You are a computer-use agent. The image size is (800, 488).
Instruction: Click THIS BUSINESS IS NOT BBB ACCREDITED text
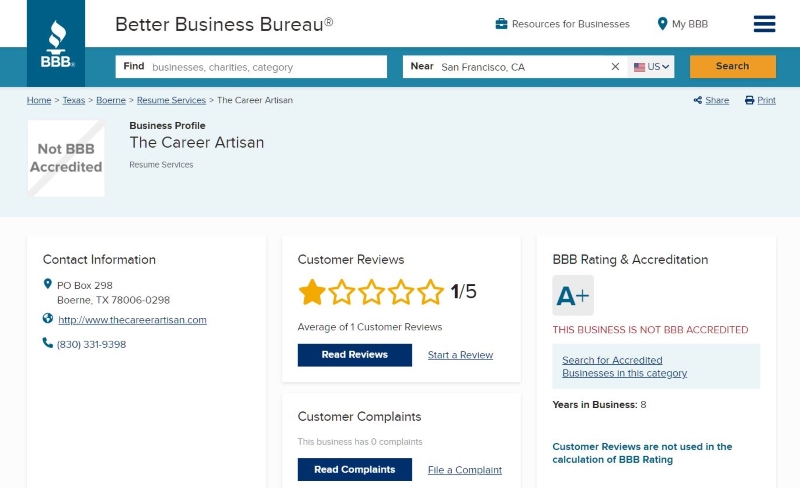651,330
